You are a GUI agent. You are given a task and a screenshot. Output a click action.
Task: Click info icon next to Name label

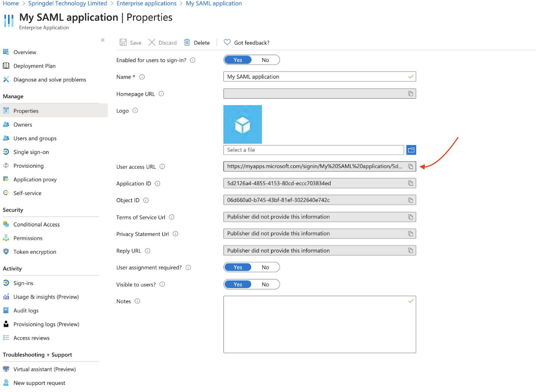point(142,77)
